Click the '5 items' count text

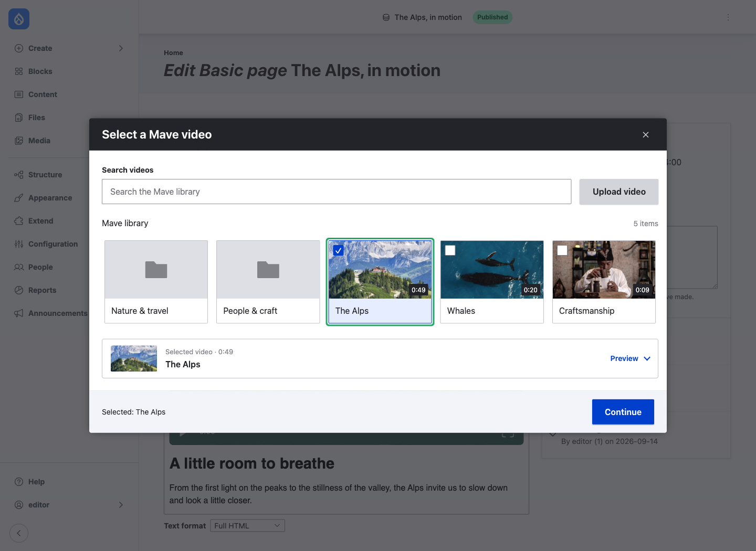click(x=646, y=224)
